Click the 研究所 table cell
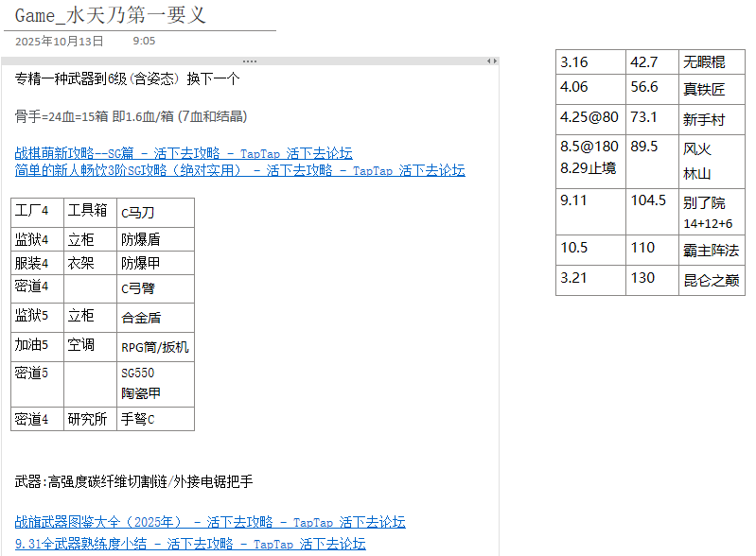The height and width of the screenshot is (556, 756). pyautogui.click(x=87, y=419)
